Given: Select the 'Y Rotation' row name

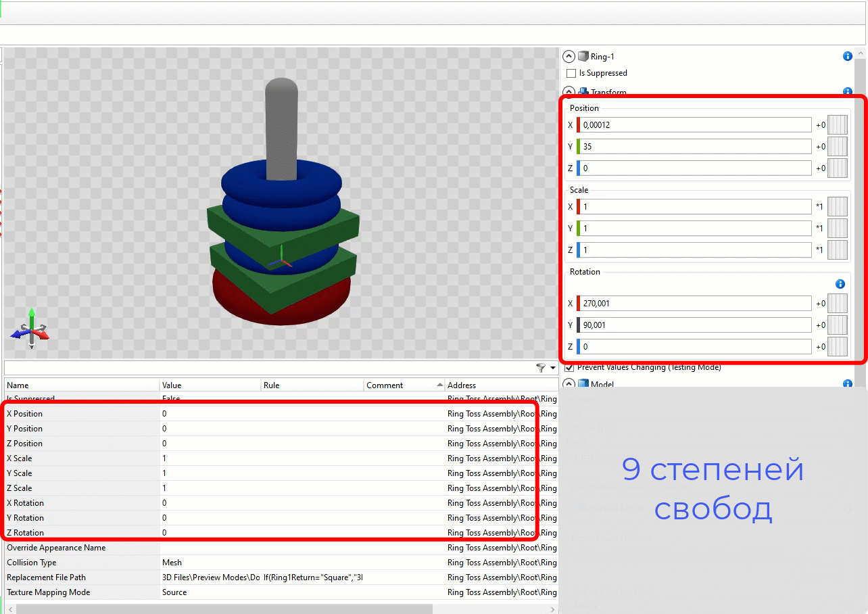Looking at the screenshot, I should [25, 518].
